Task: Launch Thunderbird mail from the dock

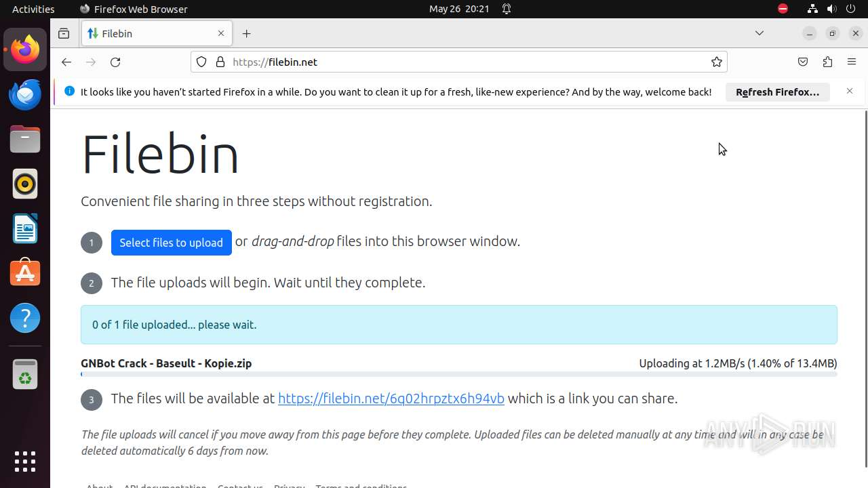Action: 25,94
